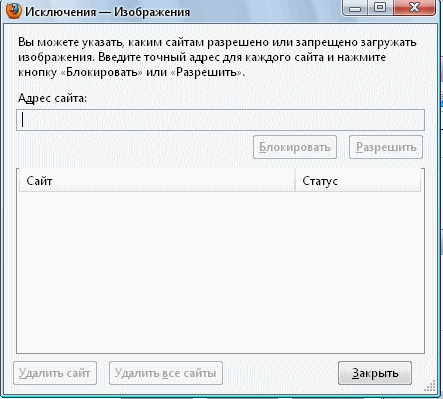Screen dimensions: 443x399
Task: Click the Firefox icon in the title bar
Action: [x=14, y=11]
